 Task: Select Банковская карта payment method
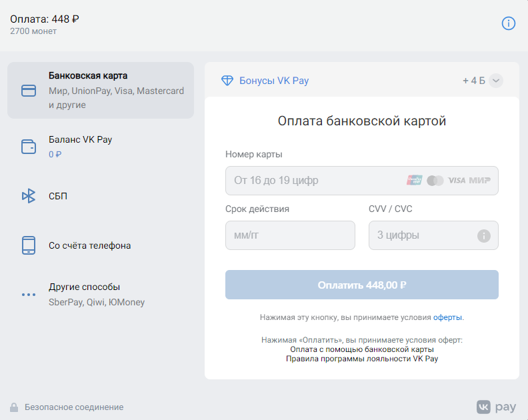[101, 90]
